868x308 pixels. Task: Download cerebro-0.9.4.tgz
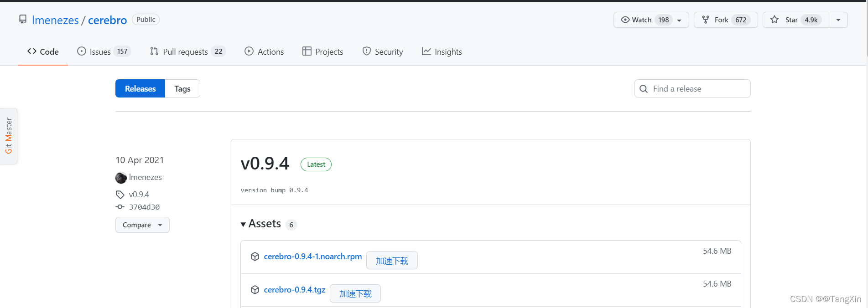(x=295, y=290)
